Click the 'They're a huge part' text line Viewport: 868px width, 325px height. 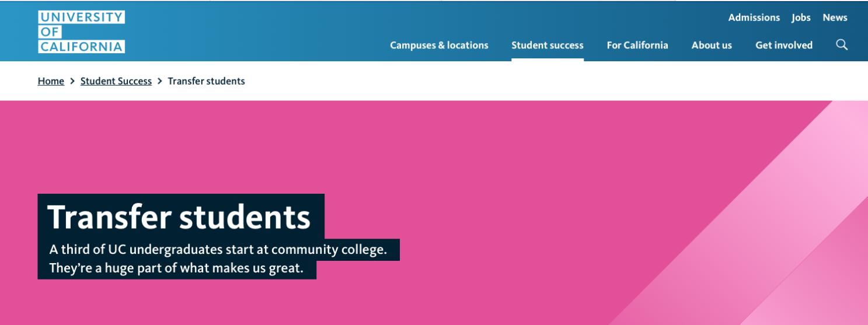click(x=176, y=268)
